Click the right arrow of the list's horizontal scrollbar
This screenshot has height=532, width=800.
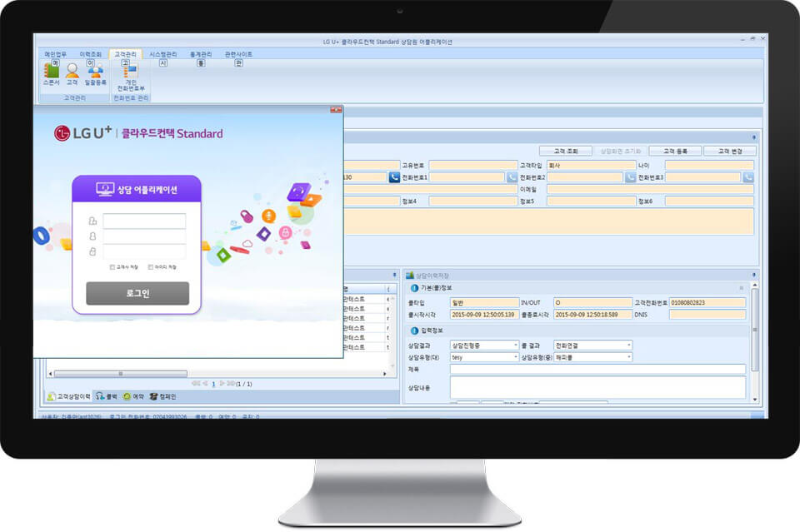385,374
